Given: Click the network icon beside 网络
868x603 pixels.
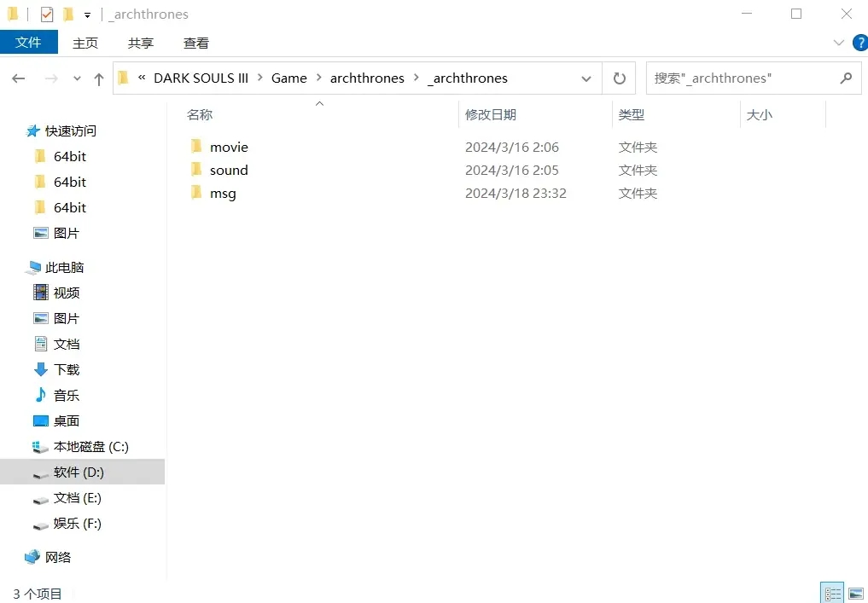Looking at the screenshot, I should [x=32, y=557].
